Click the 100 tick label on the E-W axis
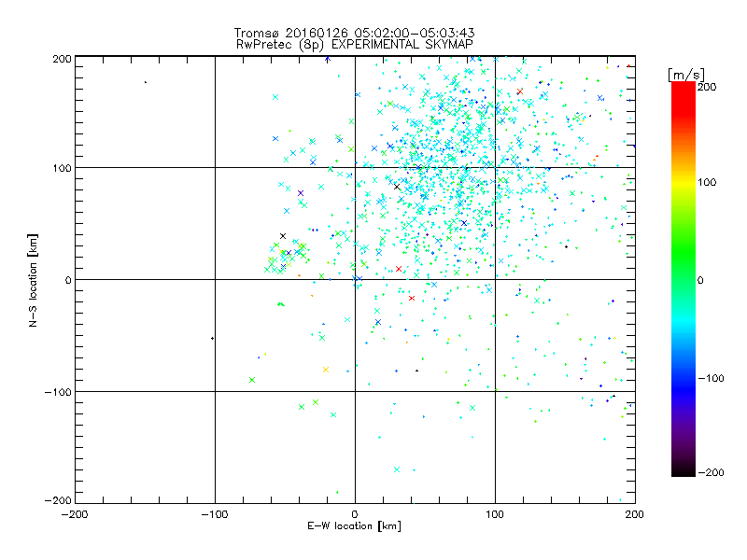The width and height of the screenshot is (747, 560). (x=495, y=514)
